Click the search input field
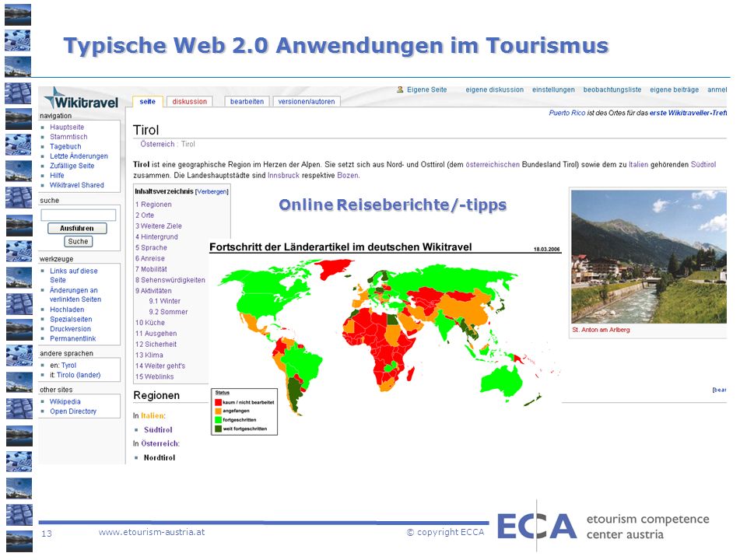The height and width of the screenshot is (560, 747). [x=79, y=215]
